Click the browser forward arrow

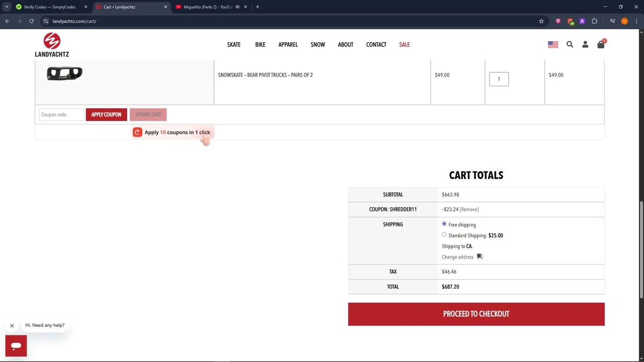pyautogui.click(x=19, y=21)
